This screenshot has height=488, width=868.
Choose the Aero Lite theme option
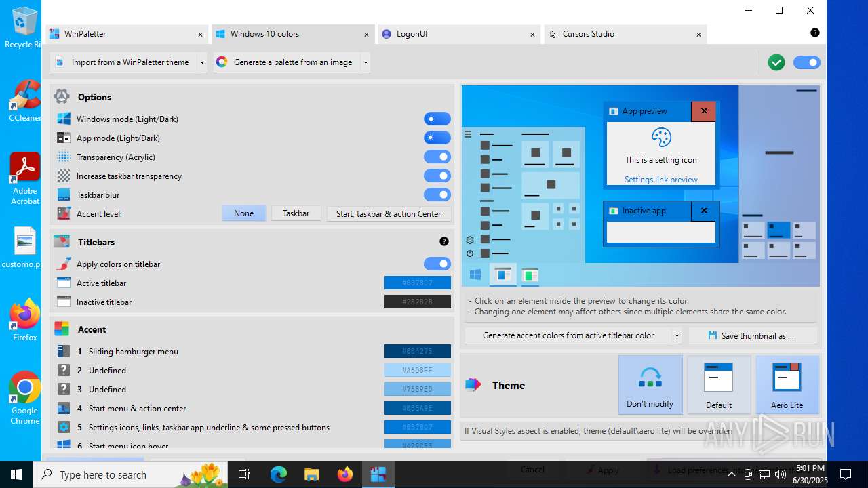point(787,385)
